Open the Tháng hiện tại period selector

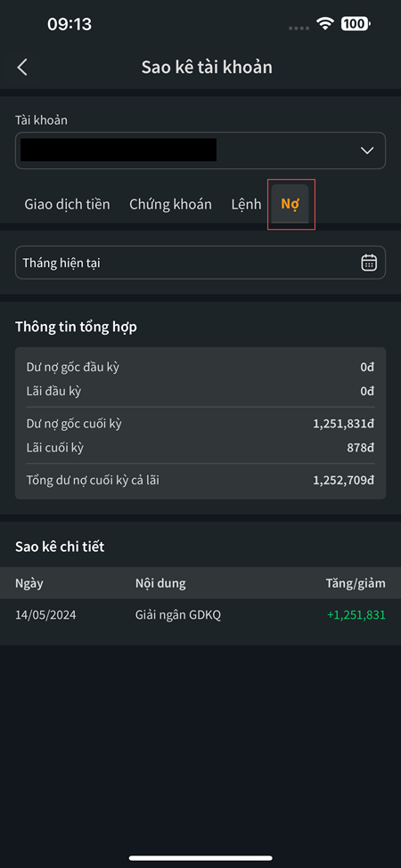tap(200, 263)
